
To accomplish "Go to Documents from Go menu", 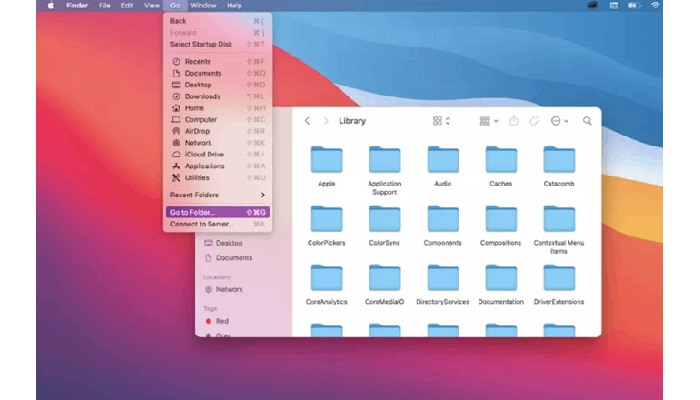I will click(x=217, y=73).
